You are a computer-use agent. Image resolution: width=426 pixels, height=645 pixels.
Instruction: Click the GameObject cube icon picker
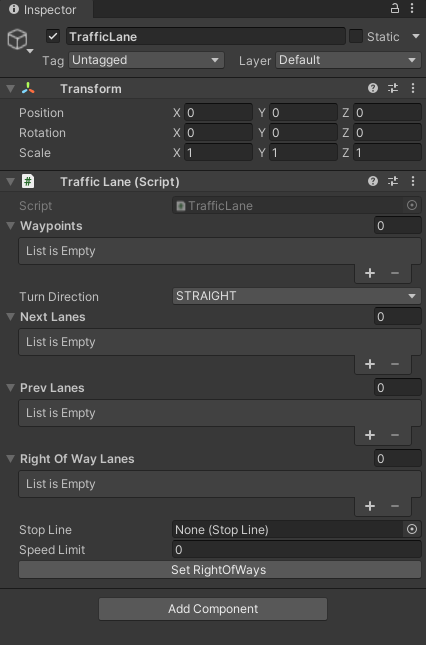click(18, 40)
